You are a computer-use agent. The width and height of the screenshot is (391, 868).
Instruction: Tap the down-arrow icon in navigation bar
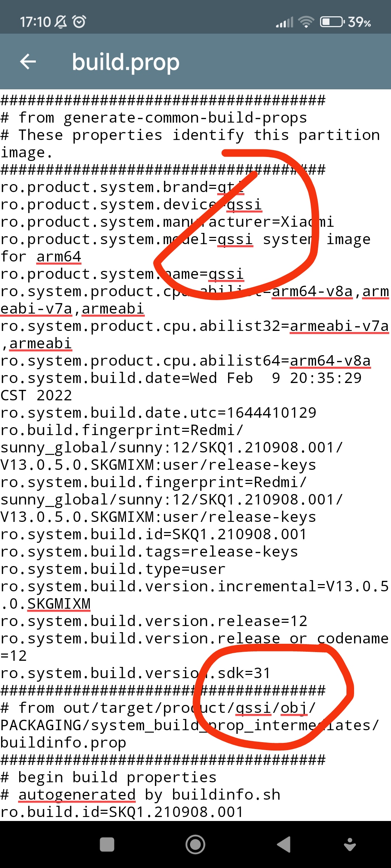350,844
